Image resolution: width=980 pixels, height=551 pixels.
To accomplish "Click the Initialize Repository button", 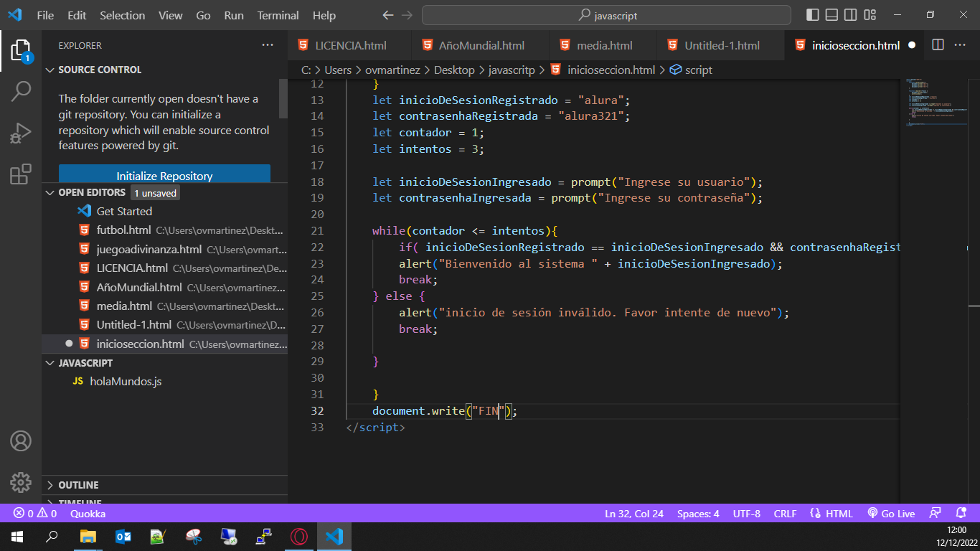I will click(x=164, y=176).
